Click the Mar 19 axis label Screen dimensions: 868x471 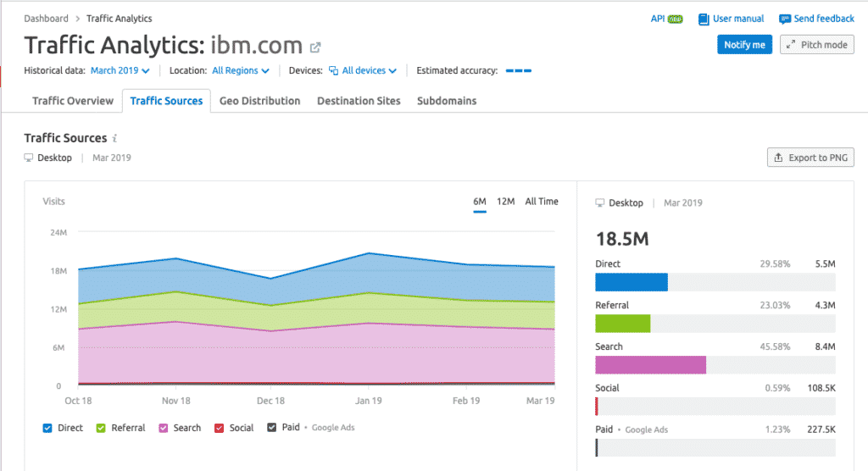(x=540, y=401)
